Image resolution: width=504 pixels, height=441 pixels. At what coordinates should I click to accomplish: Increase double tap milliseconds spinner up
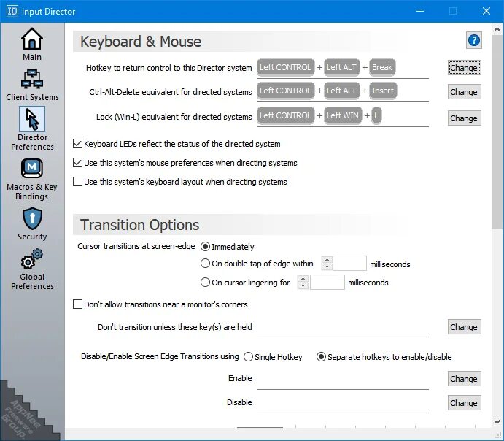[x=327, y=260]
